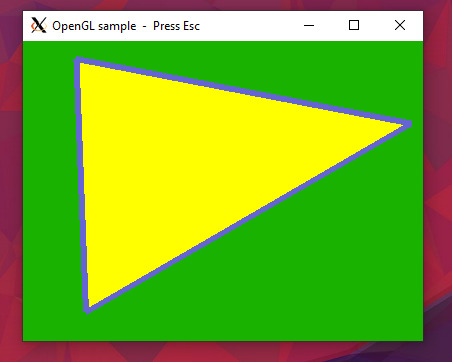Click the triangle's right-pointing vertex
This screenshot has width=452, height=362.
409,124
